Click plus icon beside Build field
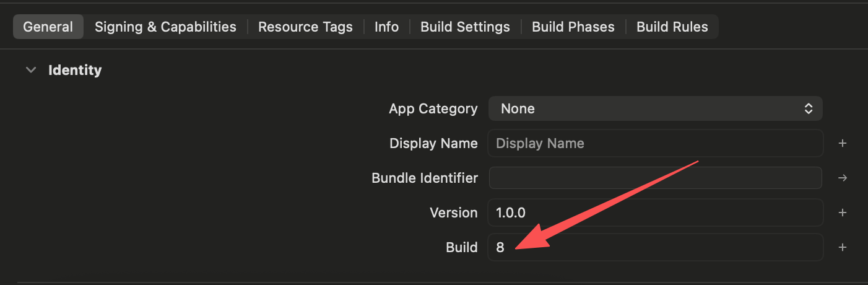The height and width of the screenshot is (285, 868). point(842,247)
